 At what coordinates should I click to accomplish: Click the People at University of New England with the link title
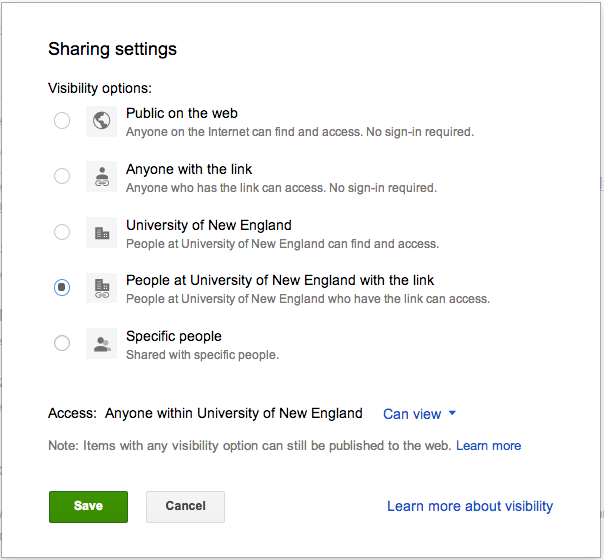click(x=280, y=280)
